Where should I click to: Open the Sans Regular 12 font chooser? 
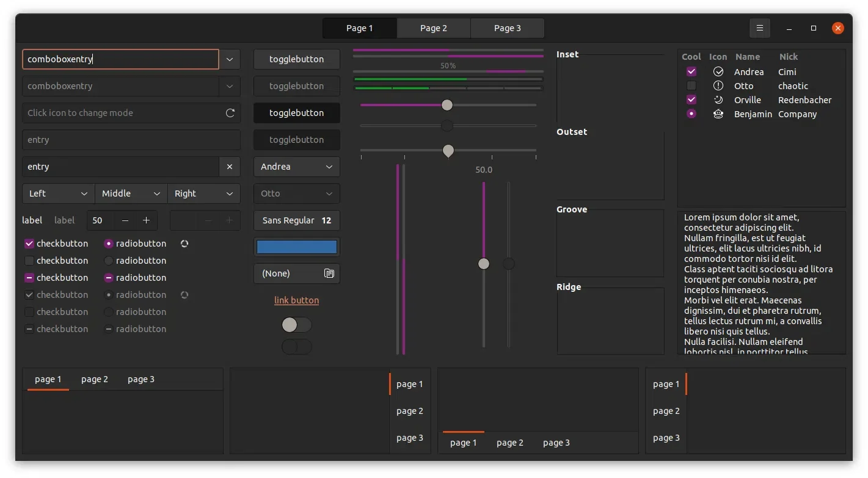point(296,220)
